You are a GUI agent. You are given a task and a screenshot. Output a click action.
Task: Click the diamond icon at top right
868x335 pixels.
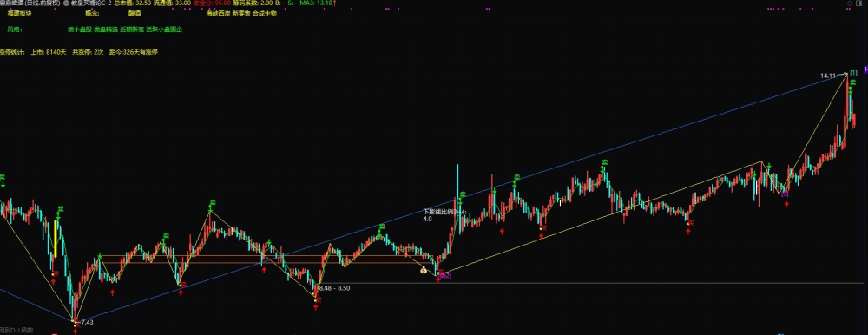(850, 3)
